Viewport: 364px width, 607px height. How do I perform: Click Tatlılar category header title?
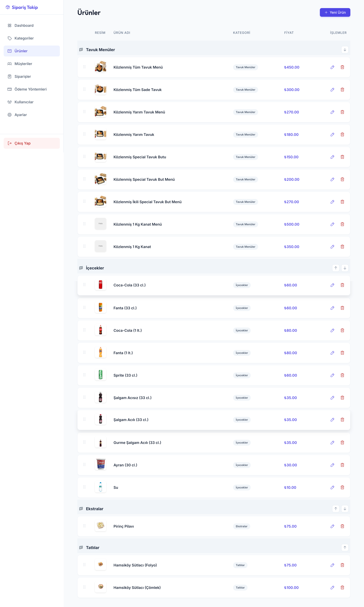coord(92,548)
